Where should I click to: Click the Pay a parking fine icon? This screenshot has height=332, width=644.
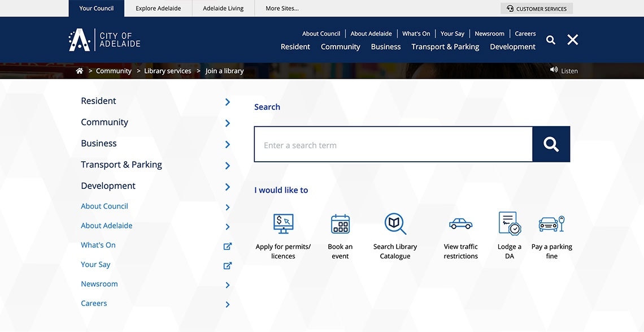pos(551,224)
